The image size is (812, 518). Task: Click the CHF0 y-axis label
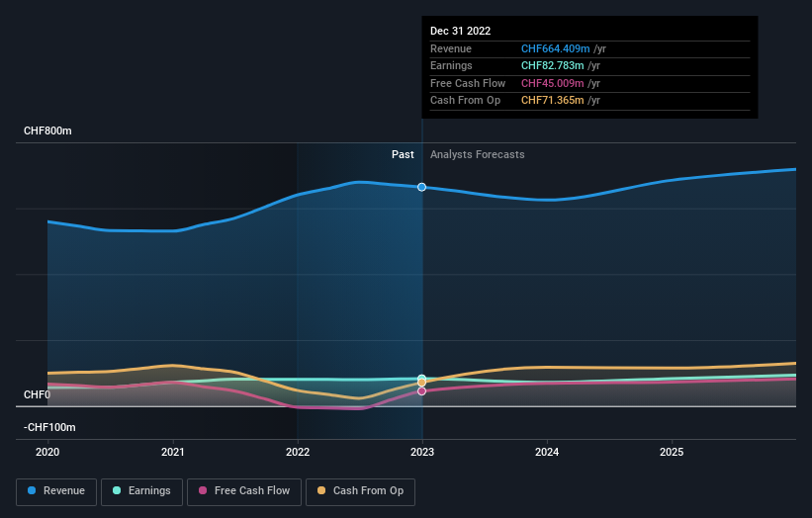coord(37,394)
